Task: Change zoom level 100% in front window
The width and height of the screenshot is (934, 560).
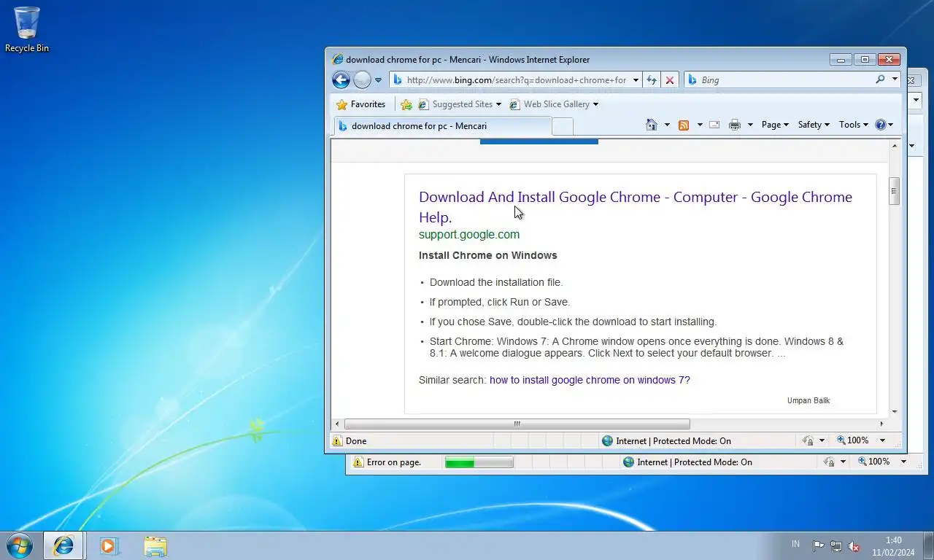Action: click(x=853, y=440)
